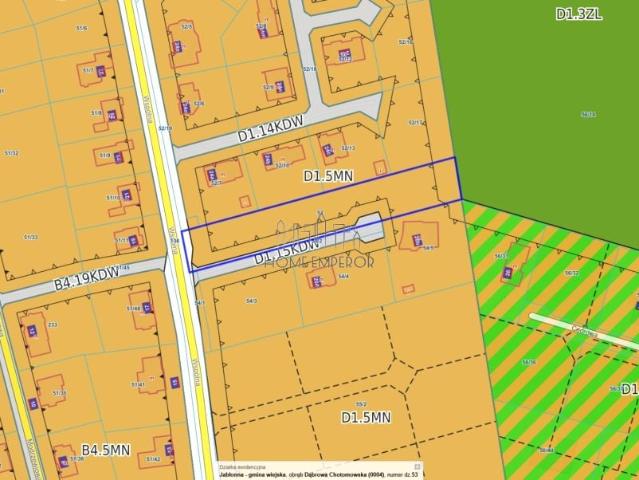Click parcel number 51/32
Screen dimensions: 639x480
click(11, 153)
